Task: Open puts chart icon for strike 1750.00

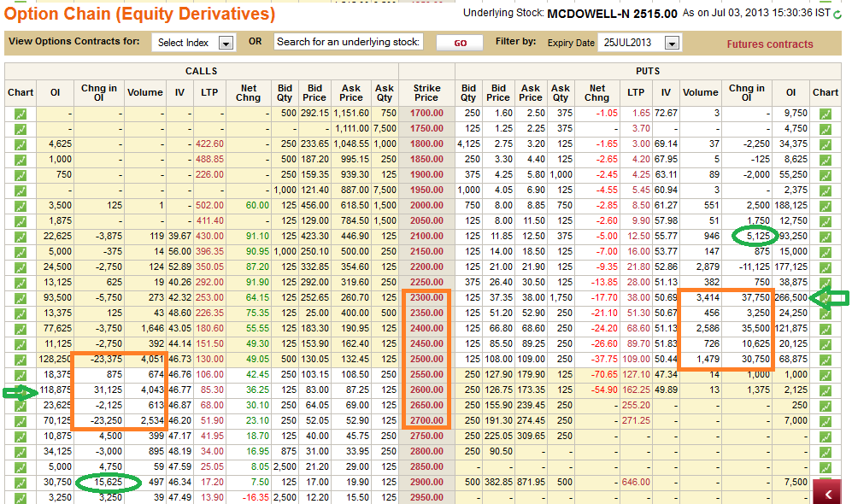Action: tap(826, 129)
